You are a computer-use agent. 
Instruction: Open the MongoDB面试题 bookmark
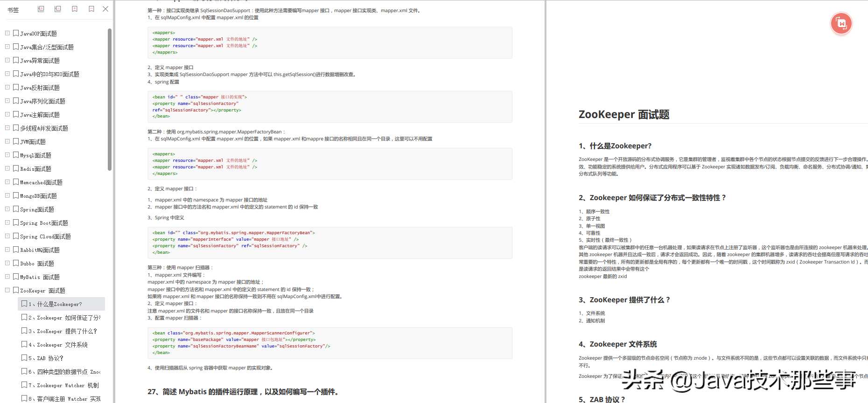click(38, 196)
